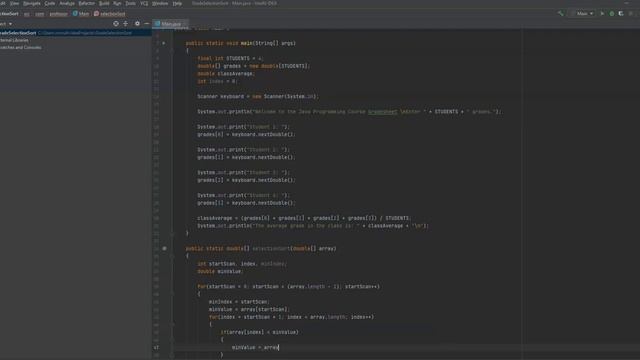Collapse selectionSort method using fold marker
This screenshot has width=640, height=360.
[172, 256]
